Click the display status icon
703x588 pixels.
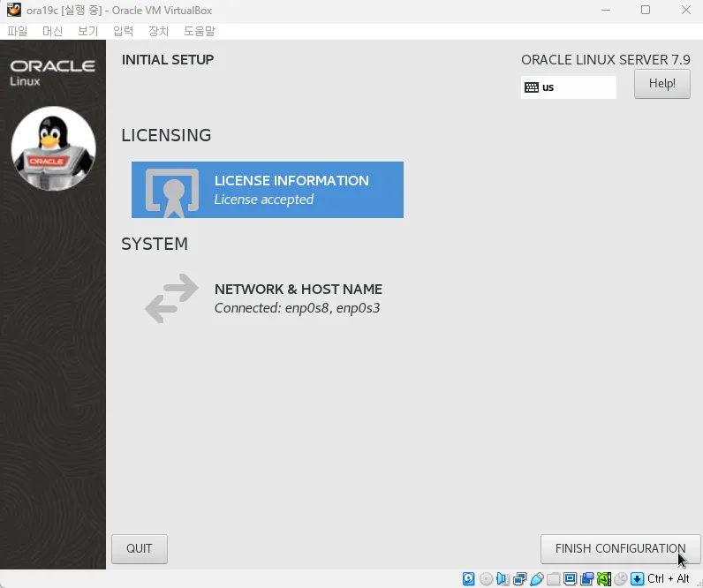coord(571,578)
